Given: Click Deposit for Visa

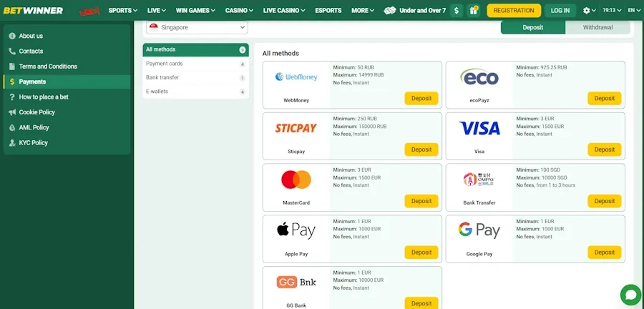Looking at the screenshot, I should pyautogui.click(x=605, y=149).
